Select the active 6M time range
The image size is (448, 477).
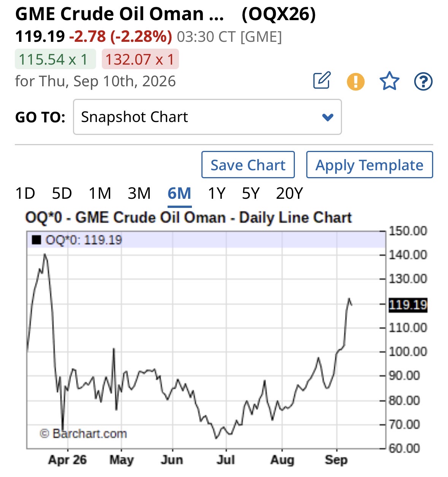tap(179, 193)
